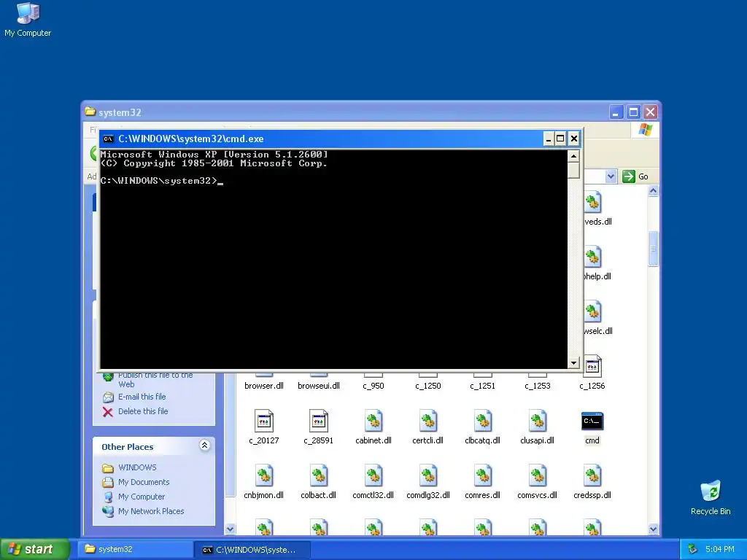Click the c_1251 file label
The width and height of the screenshot is (747, 560).
click(483, 386)
